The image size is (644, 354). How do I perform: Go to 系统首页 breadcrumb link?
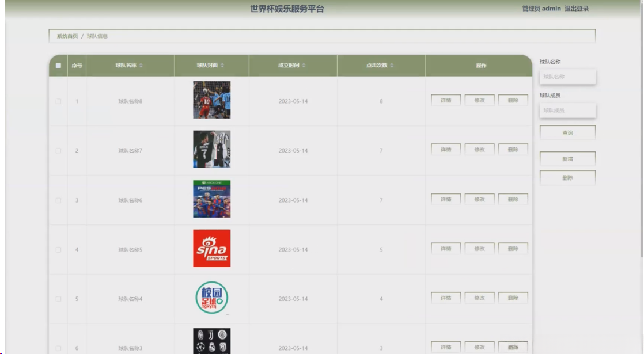67,36
